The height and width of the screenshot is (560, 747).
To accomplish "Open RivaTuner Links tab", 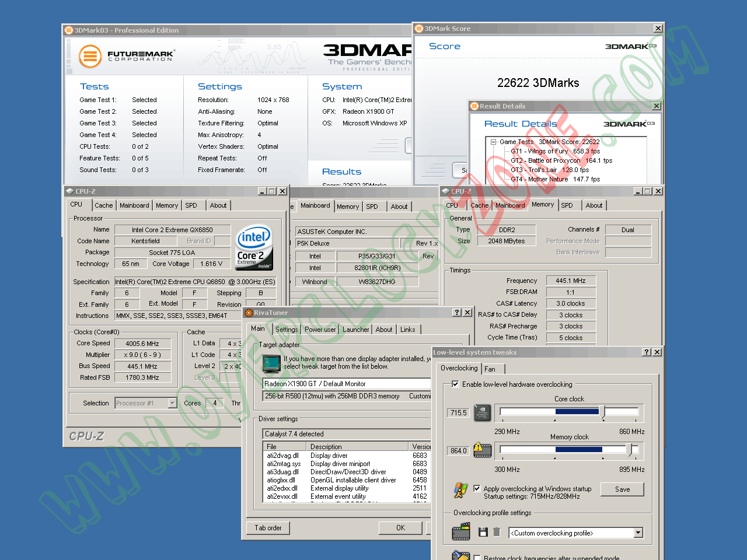I will (408, 330).
